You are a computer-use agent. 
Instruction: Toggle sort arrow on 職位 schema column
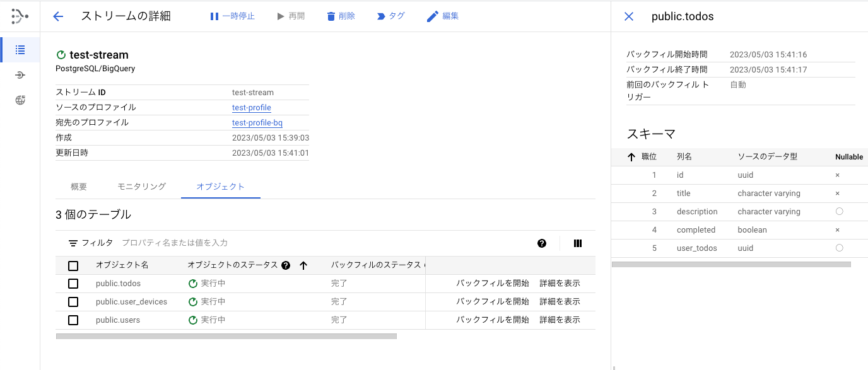coord(631,157)
